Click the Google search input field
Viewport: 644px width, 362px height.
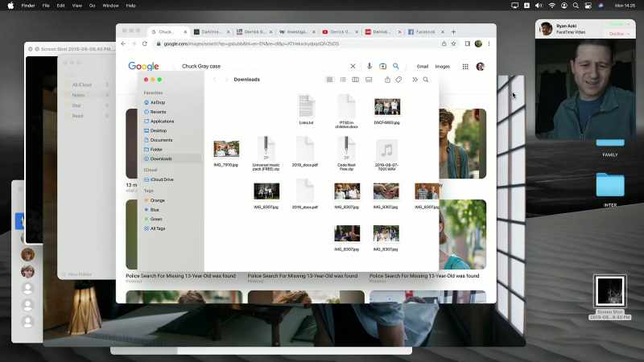point(263,66)
